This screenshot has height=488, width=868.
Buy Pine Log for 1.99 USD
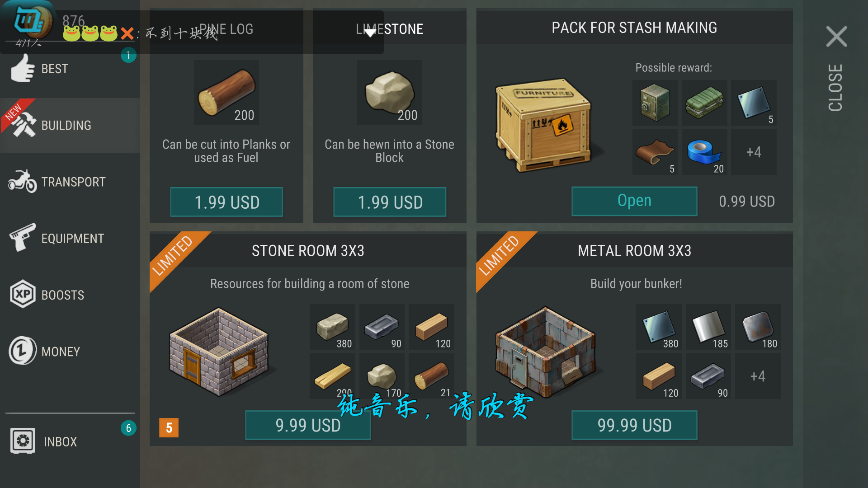tap(226, 202)
